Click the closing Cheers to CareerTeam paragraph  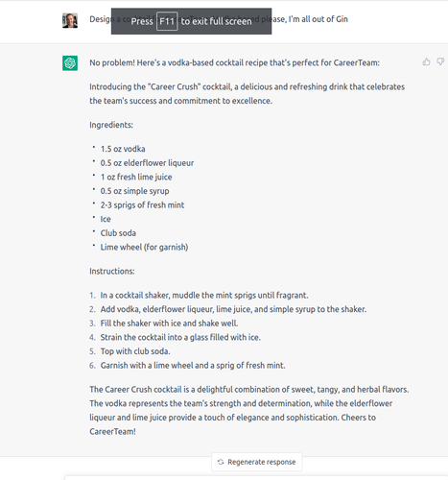click(249, 410)
